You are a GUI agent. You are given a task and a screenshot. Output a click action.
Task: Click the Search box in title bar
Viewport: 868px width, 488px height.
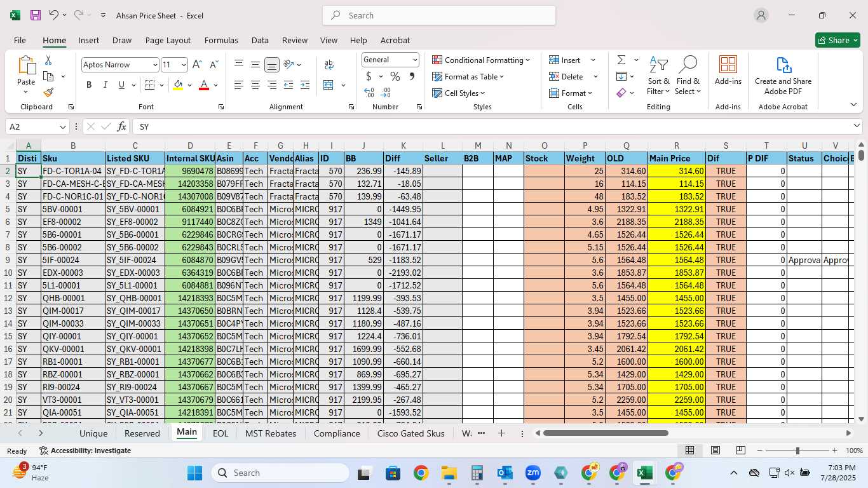point(439,15)
